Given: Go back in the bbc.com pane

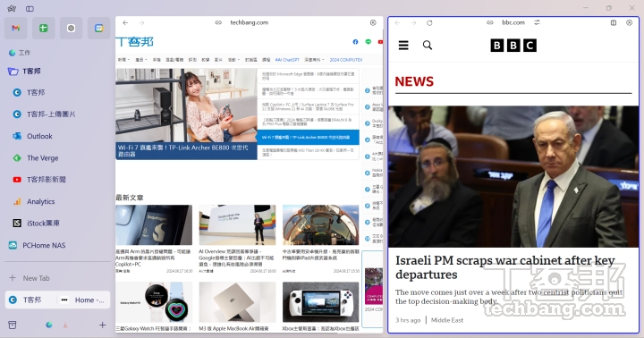Looking at the screenshot, I should click(x=397, y=22).
